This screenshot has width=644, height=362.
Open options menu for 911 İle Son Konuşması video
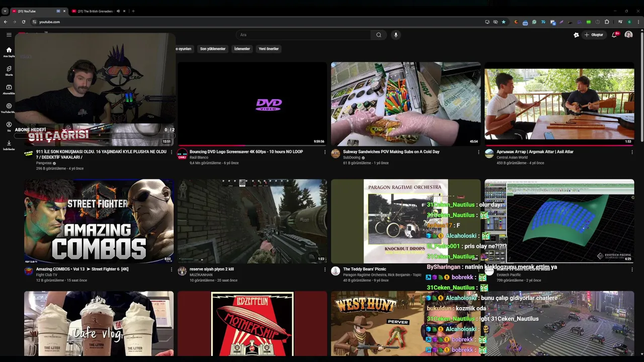click(171, 152)
